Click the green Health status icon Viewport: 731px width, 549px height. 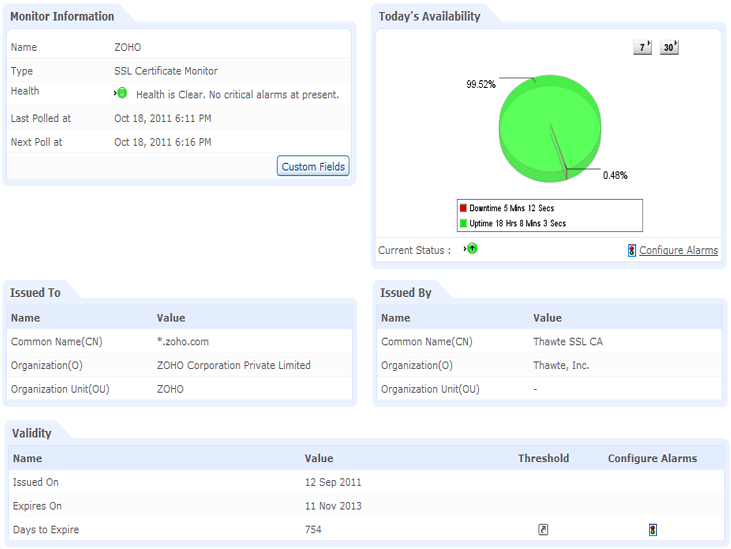(x=121, y=93)
